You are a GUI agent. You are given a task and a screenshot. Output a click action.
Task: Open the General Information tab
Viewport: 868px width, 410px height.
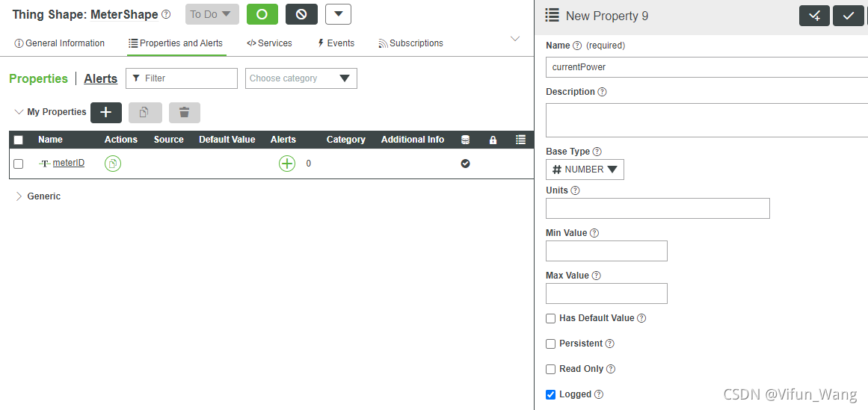[59, 43]
